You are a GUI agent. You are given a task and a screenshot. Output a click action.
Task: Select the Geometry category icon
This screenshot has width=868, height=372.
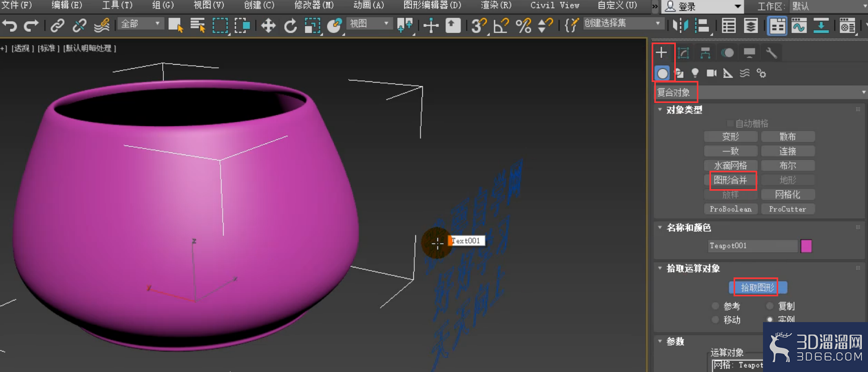[x=663, y=74]
